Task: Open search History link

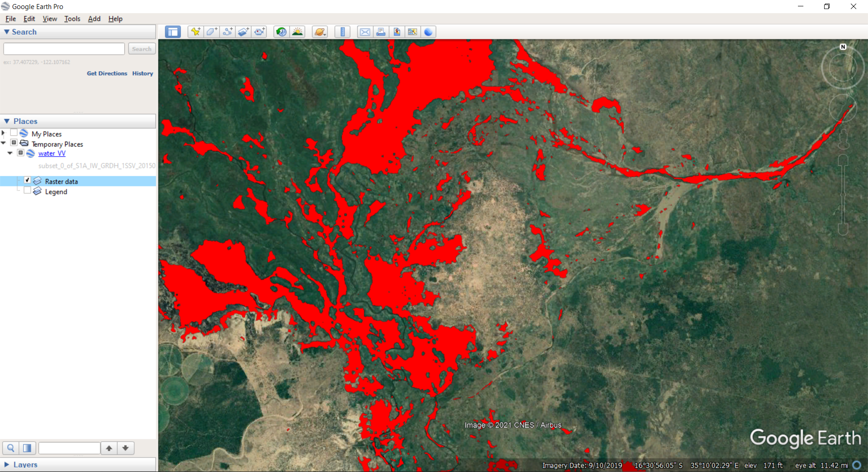Action: pyautogui.click(x=143, y=73)
